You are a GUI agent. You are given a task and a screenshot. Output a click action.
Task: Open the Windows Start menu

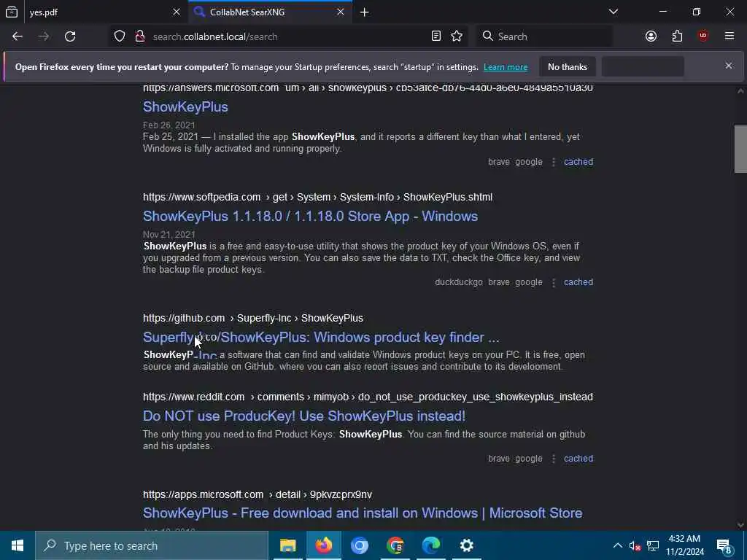pyautogui.click(x=18, y=545)
